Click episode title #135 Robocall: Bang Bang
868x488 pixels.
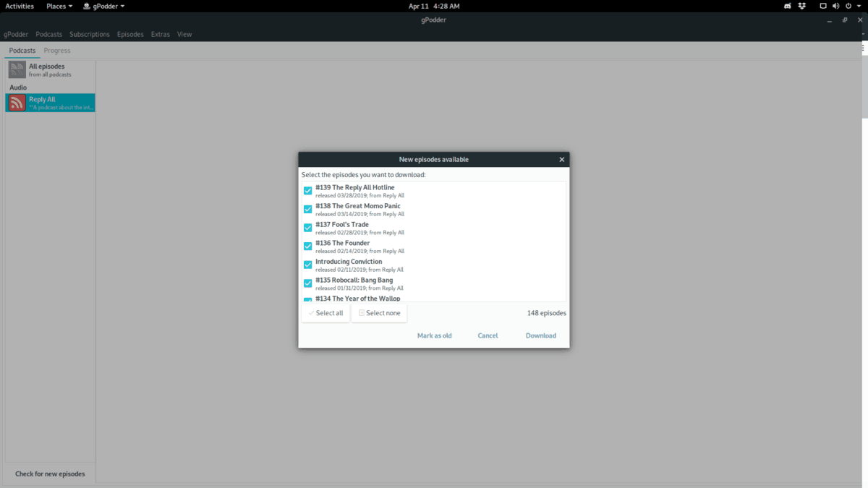point(354,280)
